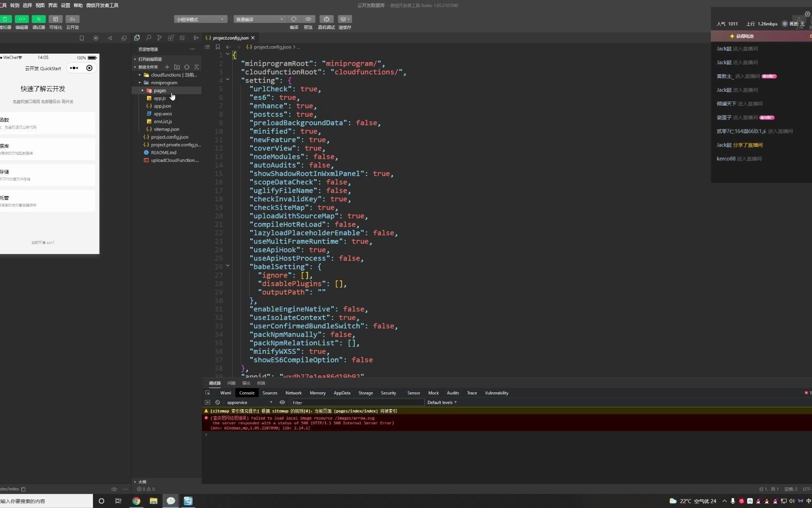Fold the "setting" block at line 4
Screen dimensions: 812x508
click(x=228, y=79)
